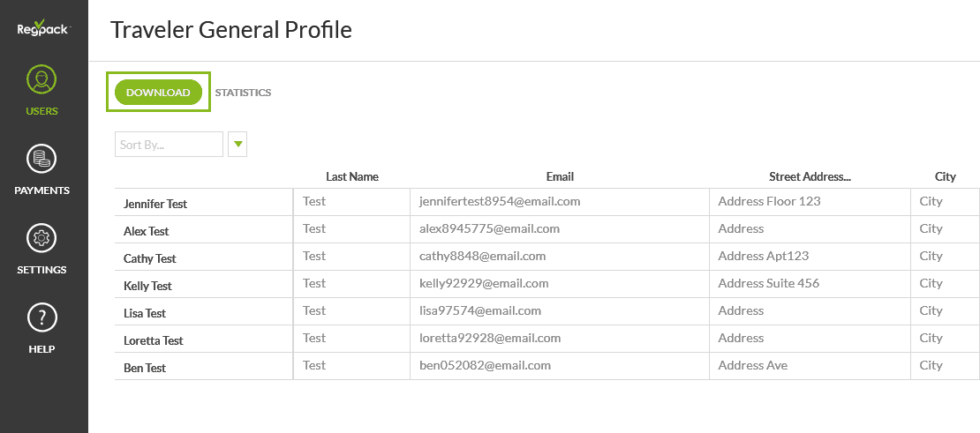The width and height of the screenshot is (980, 433).
Task: Click the Email column header
Action: [560, 176]
